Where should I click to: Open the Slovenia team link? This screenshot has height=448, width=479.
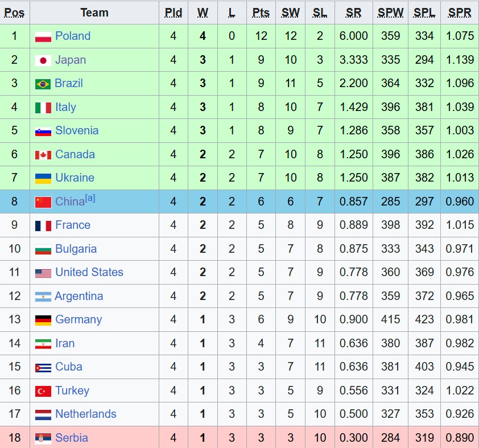coord(77,130)
